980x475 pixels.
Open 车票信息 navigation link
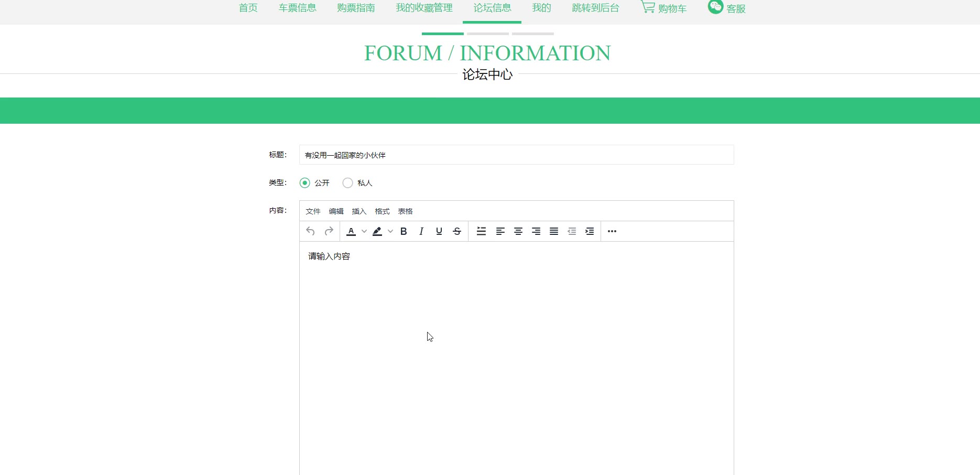click(x=297, y=8)
